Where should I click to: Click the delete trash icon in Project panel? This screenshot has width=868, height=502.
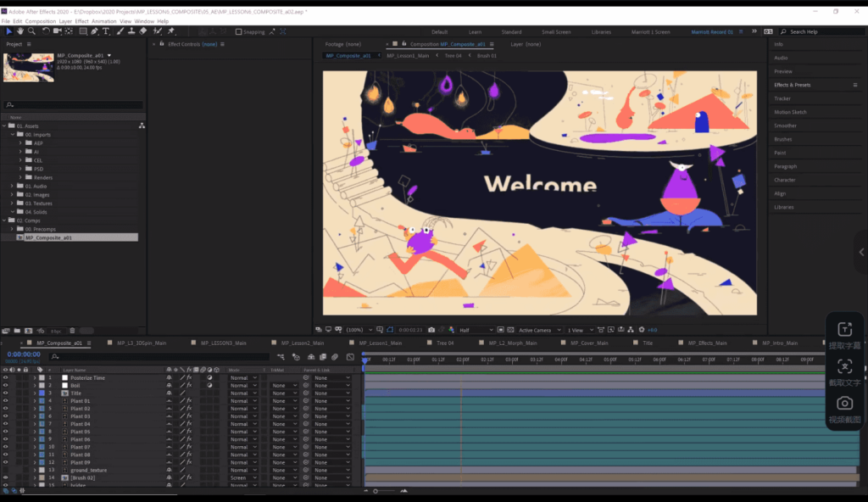click(72, 331)
